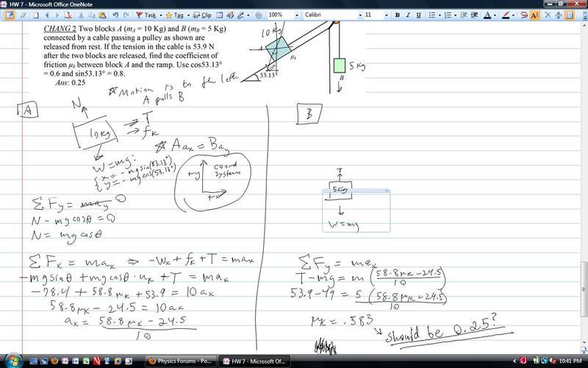Screen dimensions: 588x368
Task: Click the Copy icon in toolbar
Action: coord(91,15)
